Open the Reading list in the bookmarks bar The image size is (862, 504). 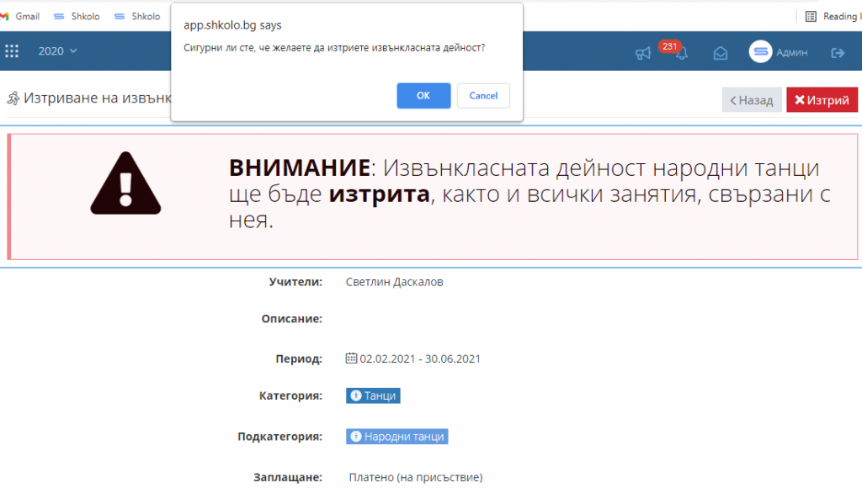(x=831, y=16)
